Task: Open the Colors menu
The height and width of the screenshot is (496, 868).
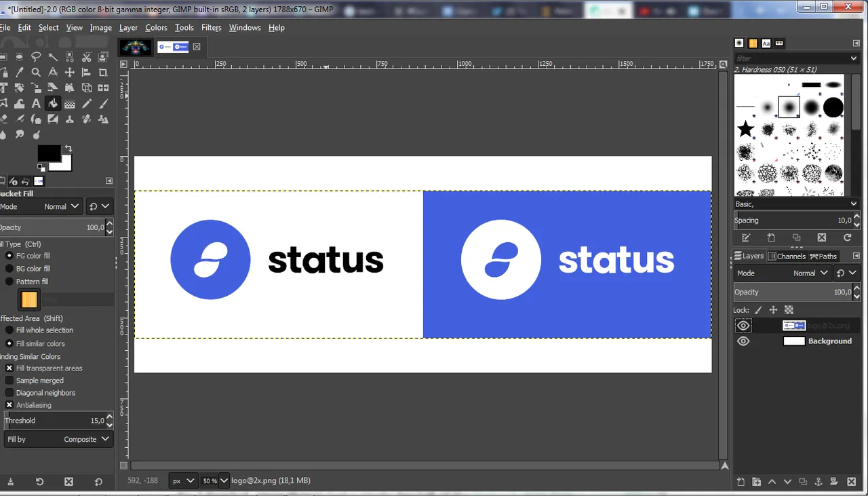Action: (x=156, y=28)
